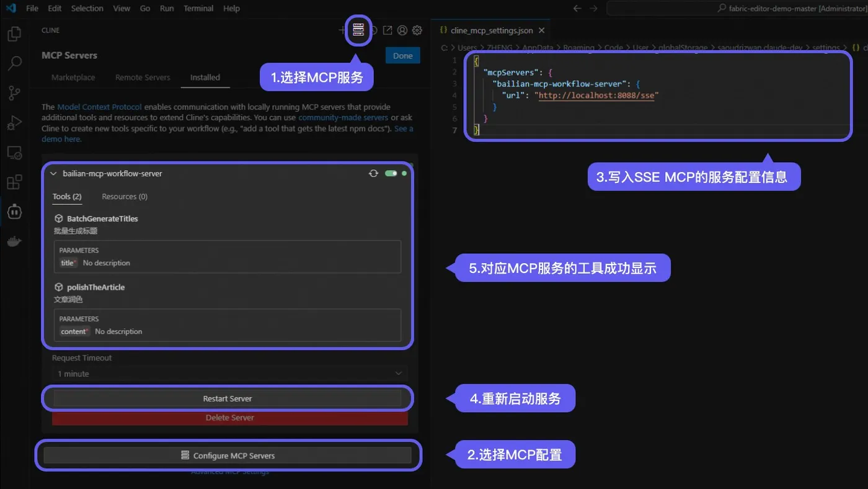Open the Run menu

[167, 8]
